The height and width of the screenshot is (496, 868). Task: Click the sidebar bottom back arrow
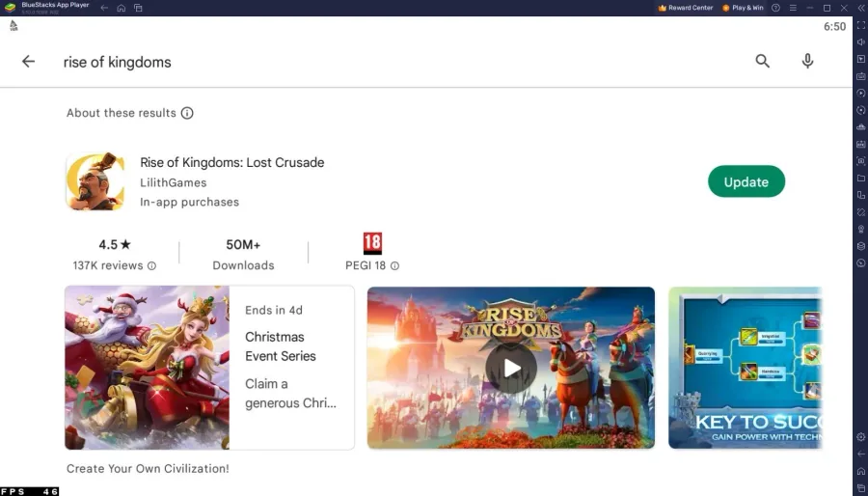tap(861, 454)
